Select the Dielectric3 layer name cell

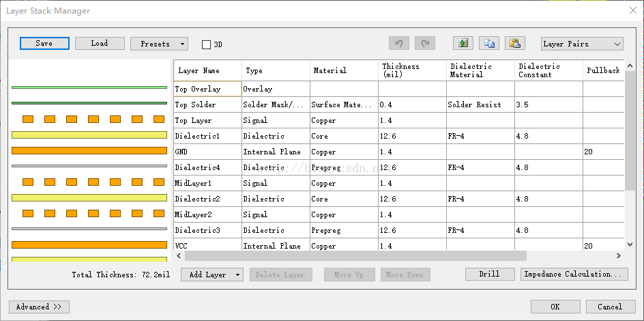208,230
